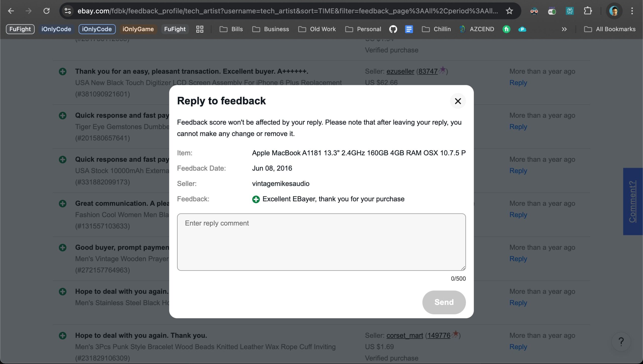Open the iOnlyGame bookmark

click(x=138, y=29)
